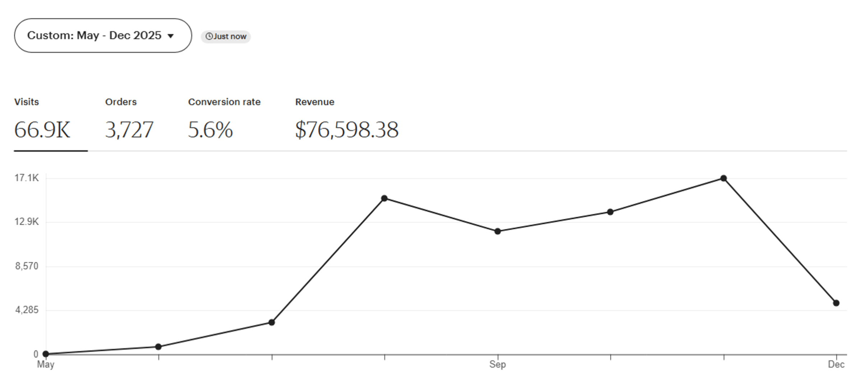The height and width of the screenshot is (380, 868).
Task: Click the clock icon next to Just now
Action: click(x=210, y=36)
